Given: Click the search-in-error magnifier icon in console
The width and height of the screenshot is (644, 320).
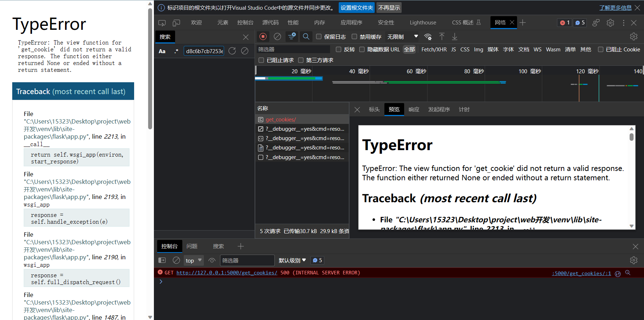Looking at the screenshot, I should pos(628,273).
